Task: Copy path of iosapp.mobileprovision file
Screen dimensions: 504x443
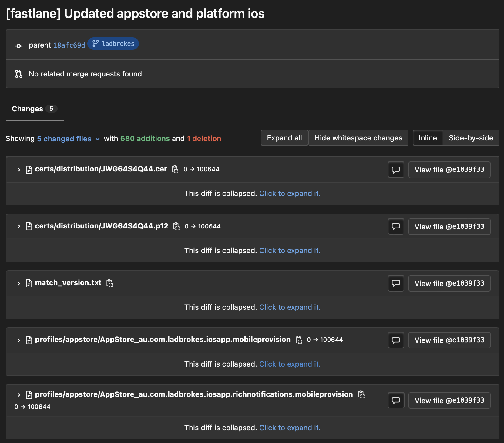Action: (299, 340)
